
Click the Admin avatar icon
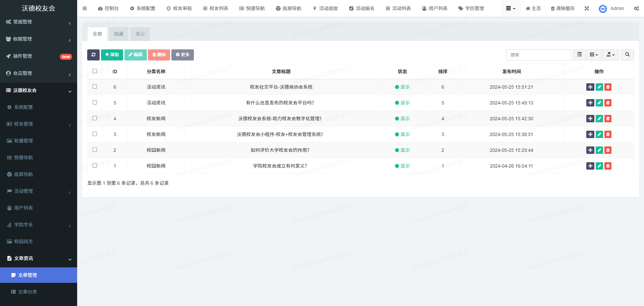(603, 9)
